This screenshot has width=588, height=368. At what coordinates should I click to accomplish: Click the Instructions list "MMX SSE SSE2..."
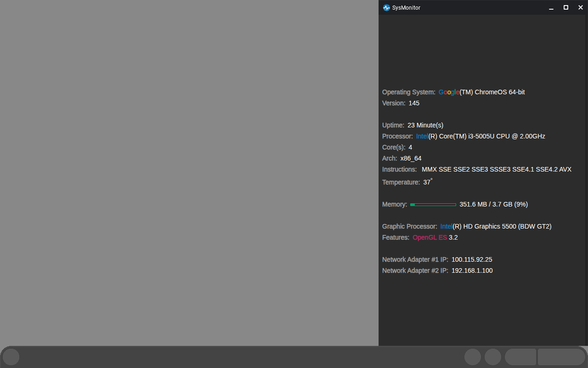point(497,169)
